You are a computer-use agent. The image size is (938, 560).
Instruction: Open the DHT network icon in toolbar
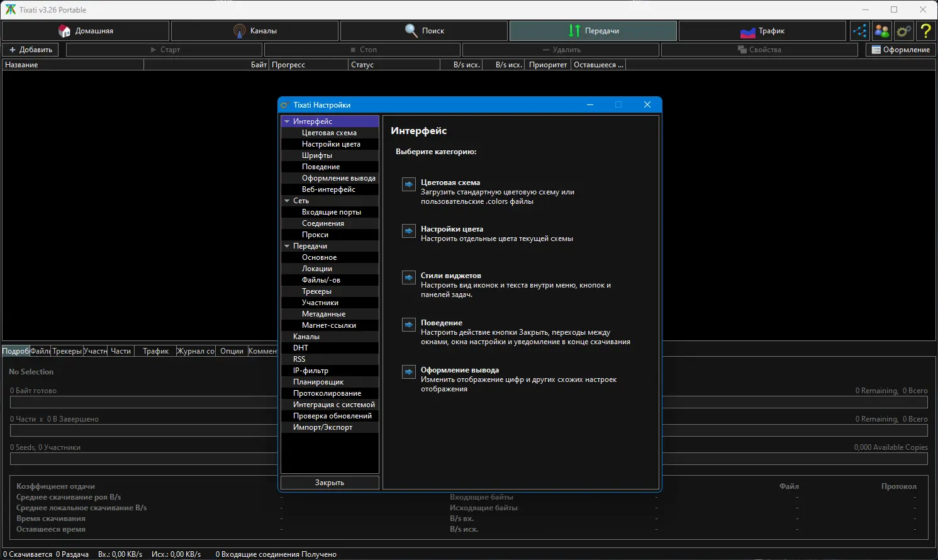[x=859, y=31]
